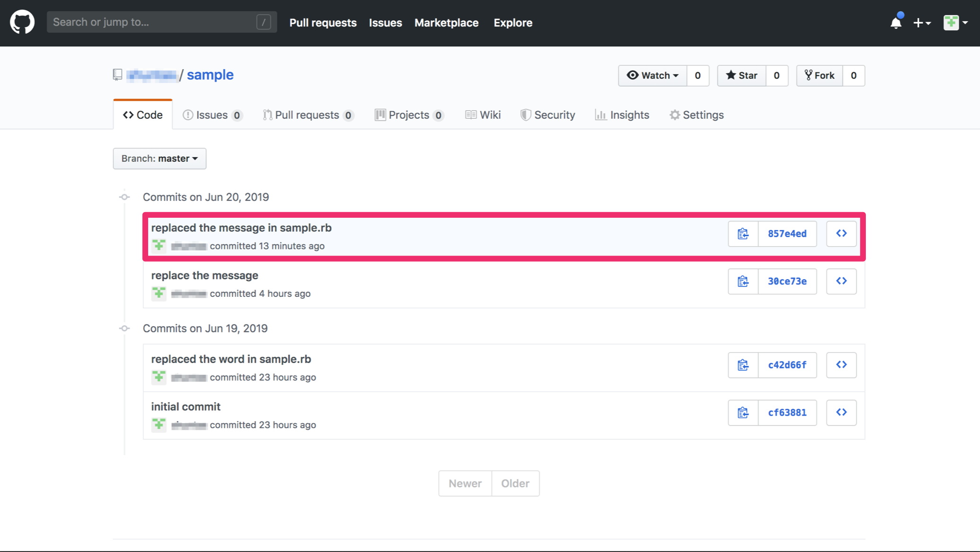Open the user avatar menu

(x=955, y=23)
